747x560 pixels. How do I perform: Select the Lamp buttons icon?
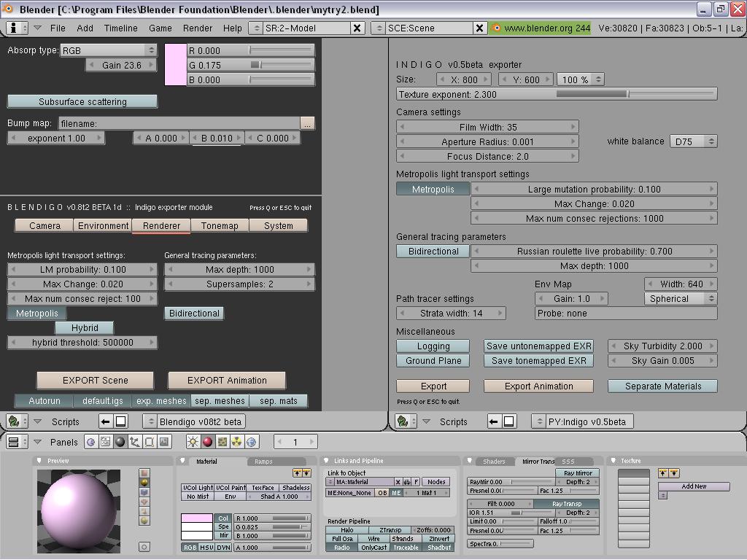pyautogui.click(x=193, y=440)
